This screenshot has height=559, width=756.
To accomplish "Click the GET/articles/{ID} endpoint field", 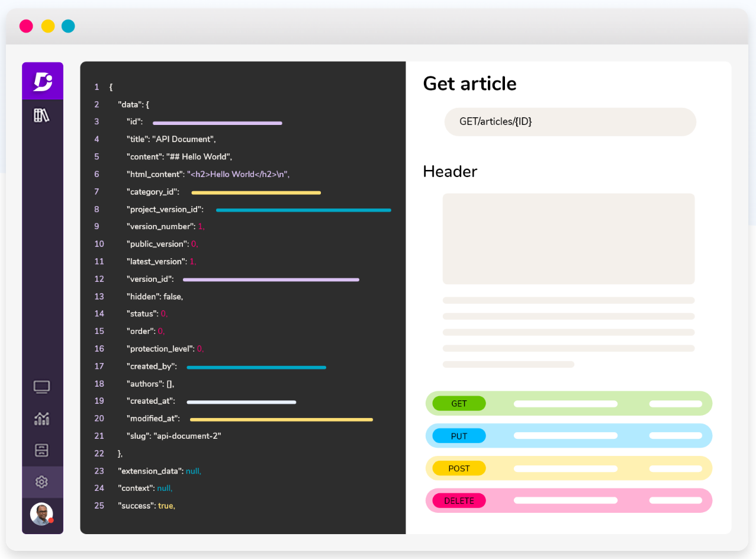I will coord(569,122).
